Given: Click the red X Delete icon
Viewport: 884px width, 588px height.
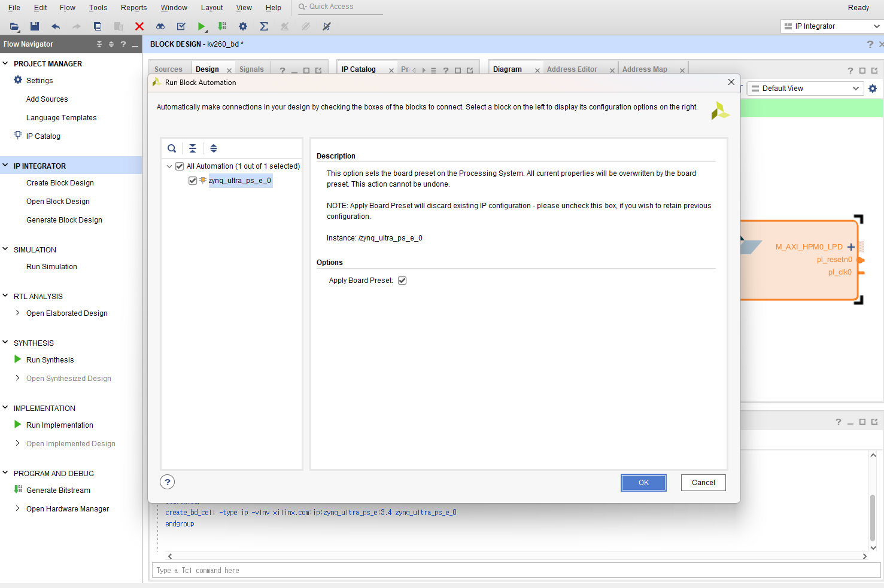Looking at the screenshot, I should [x=139, y=26].
